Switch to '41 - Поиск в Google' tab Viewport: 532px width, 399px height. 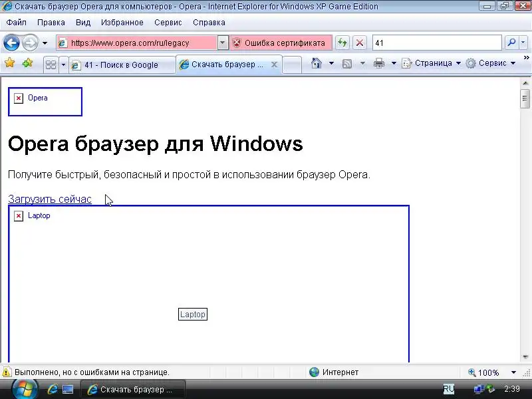pos(122,65)
